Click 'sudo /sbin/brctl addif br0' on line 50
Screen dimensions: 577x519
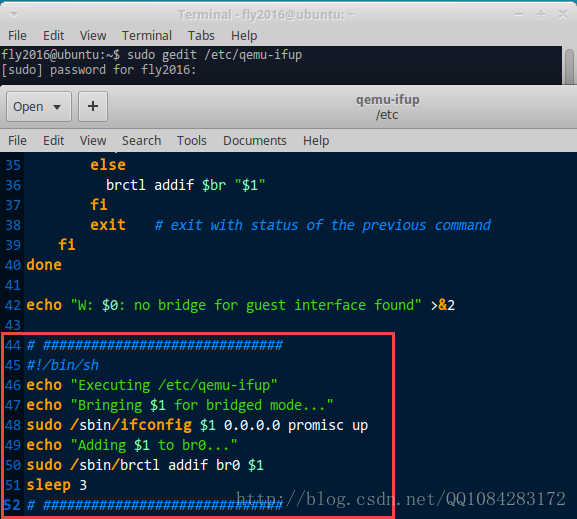pos(133,465)
